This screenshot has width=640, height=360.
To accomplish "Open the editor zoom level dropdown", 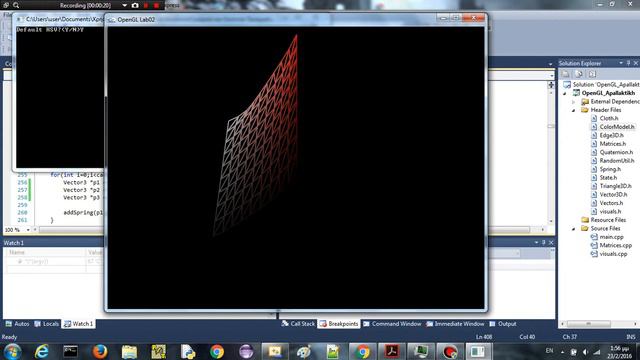I will tap(28, 230).
